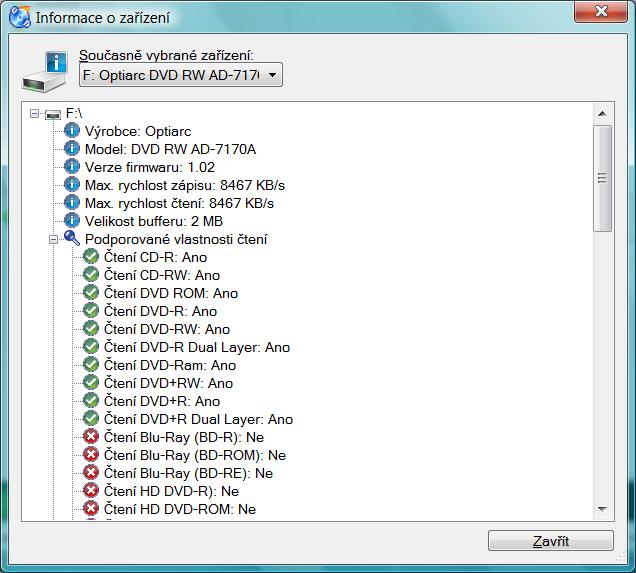636x573 pixels.
Task: Click the red cross icon for Čtení Blu-Ray (BD-ROM)
Action: tap(91, 455)
